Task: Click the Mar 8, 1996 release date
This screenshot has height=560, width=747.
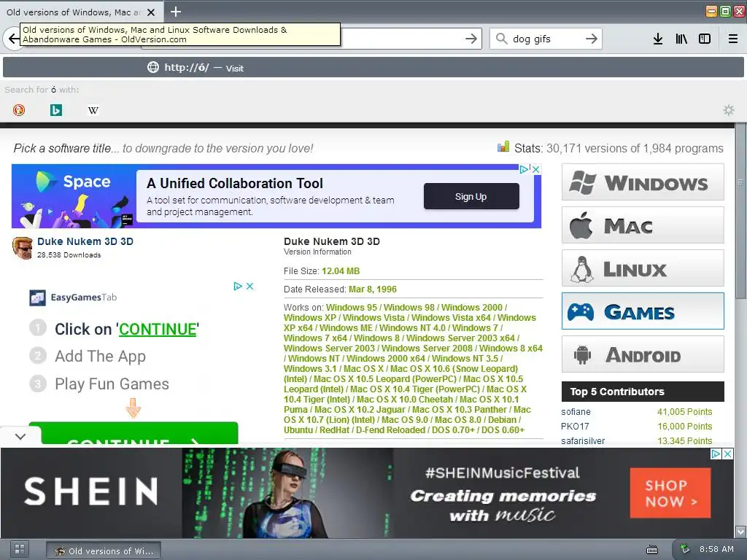Action: click(373, 289)
